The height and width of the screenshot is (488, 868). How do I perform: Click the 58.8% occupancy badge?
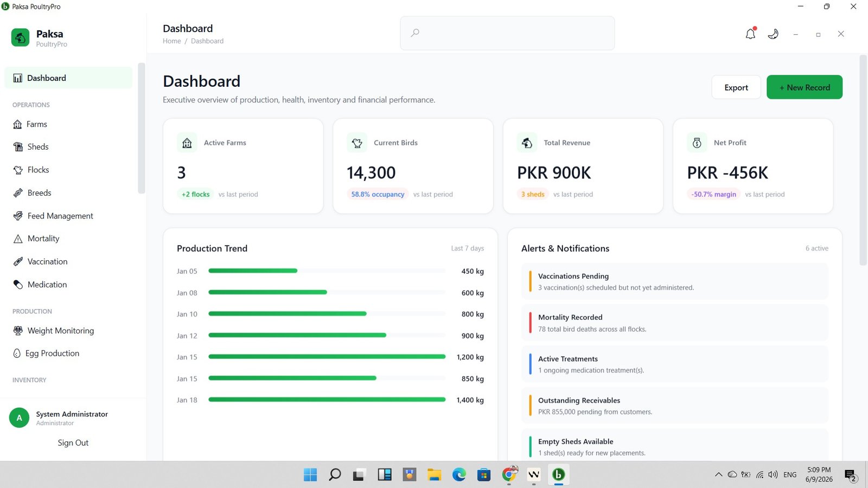378,194
